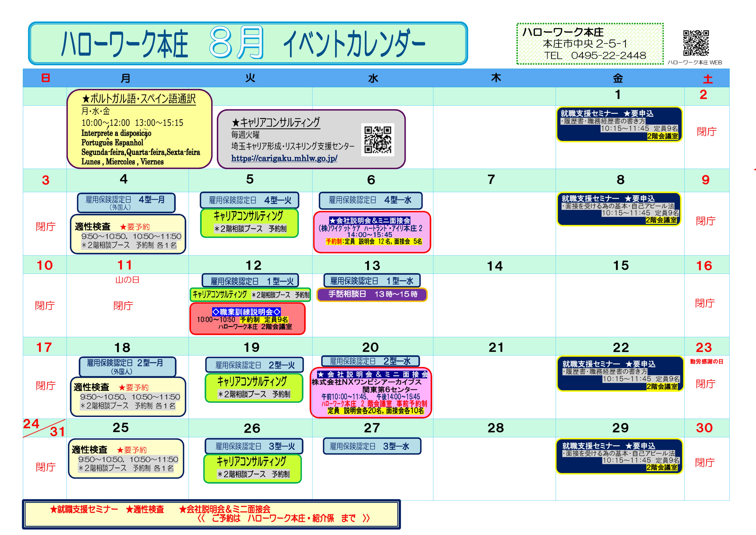Select the 雇用保険認定日 3型—火 label
Image resolution: width=756 pixels, height=535 pixels.
coord(254,446)
